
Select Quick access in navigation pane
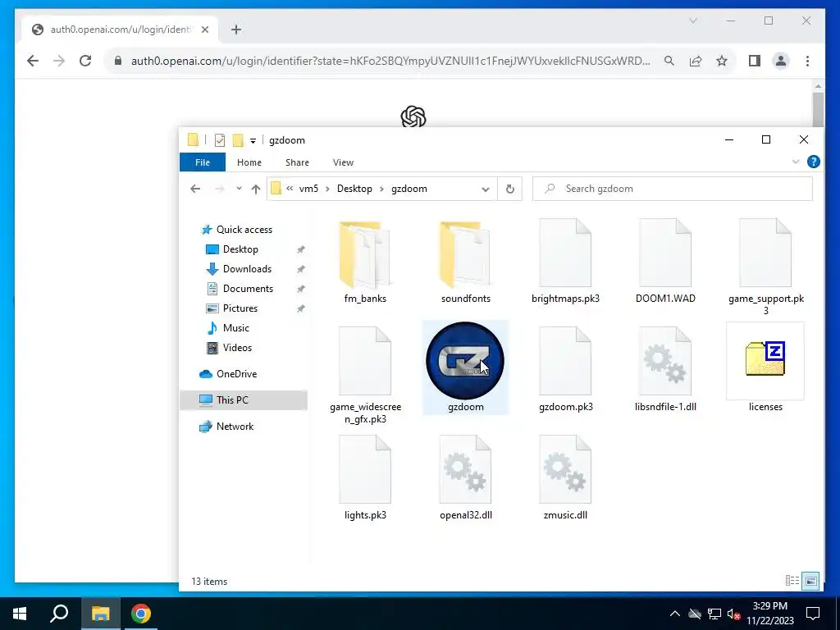(x=244, y=230)
